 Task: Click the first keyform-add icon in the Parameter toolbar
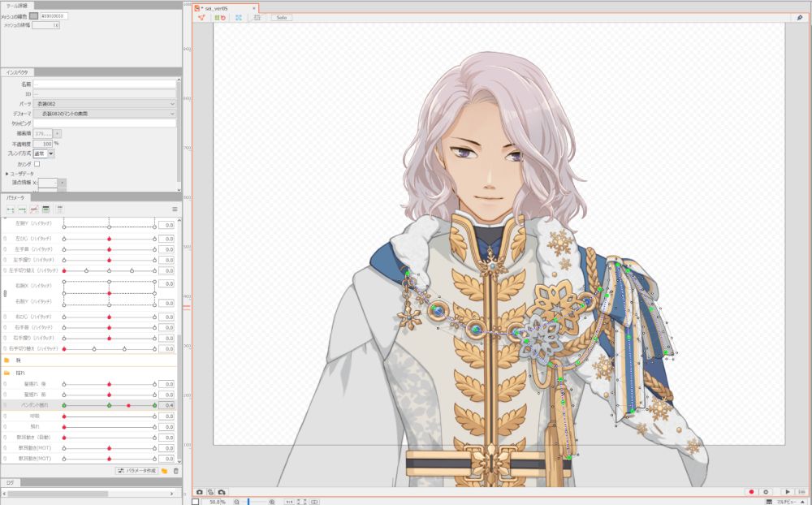coord(11,209)
